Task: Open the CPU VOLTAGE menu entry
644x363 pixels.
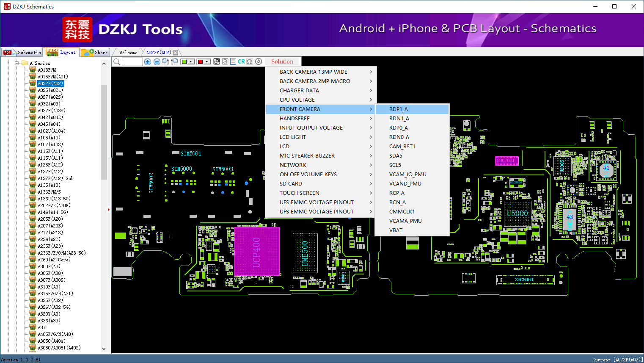Action: [x=320, y=100]
